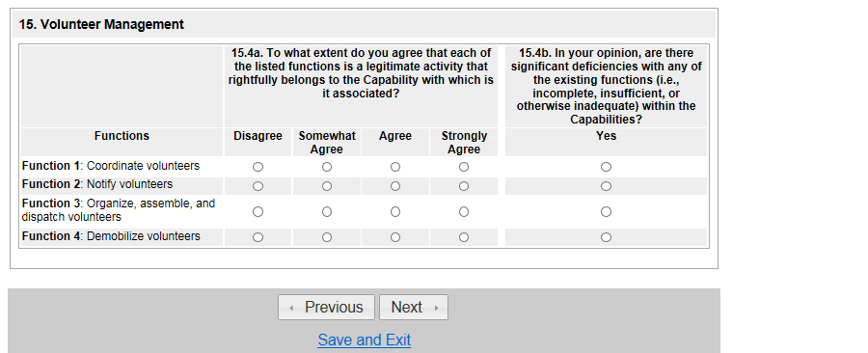Choose Agree for Function 3 dispatch volunteers
The height and width of the screenshot is (353, 868).
395,211
